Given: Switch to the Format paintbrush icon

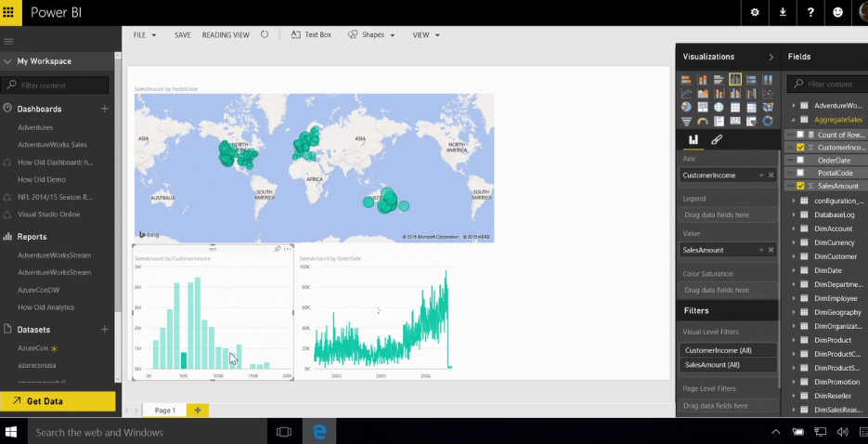Looking at the screenshot, I should point(716,140).
